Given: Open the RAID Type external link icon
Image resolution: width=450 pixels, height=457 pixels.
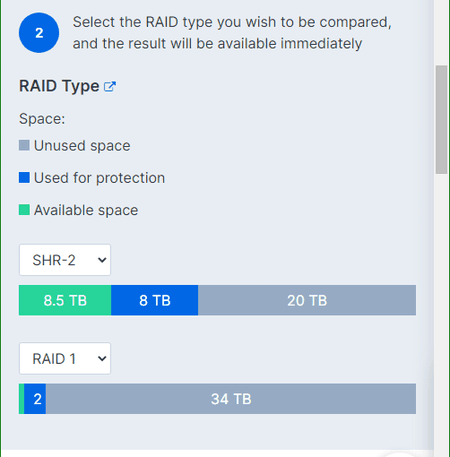Looking at the screenshot, I should click(x=110, y=86).
